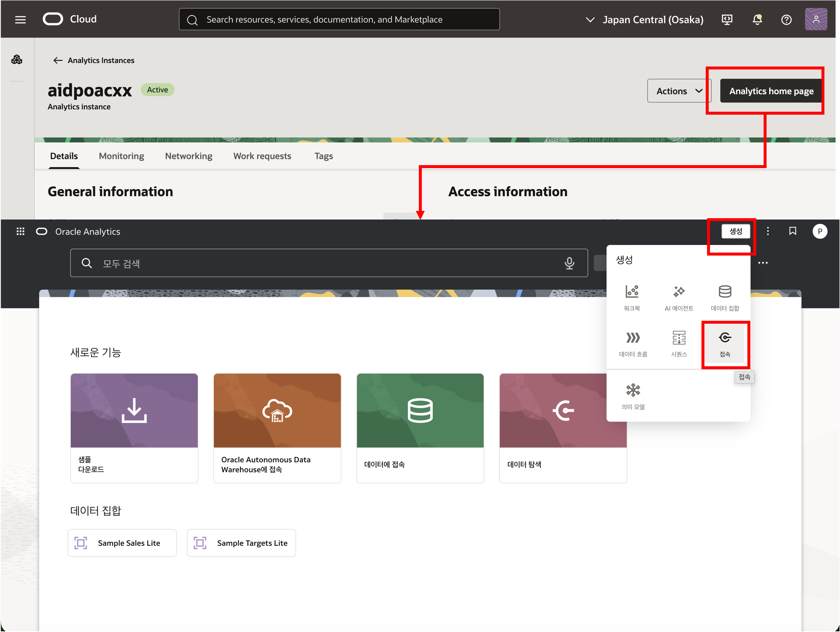The image size is (840, 632).
Task: Switch to the Work requests tab
Action: [262, 156]
